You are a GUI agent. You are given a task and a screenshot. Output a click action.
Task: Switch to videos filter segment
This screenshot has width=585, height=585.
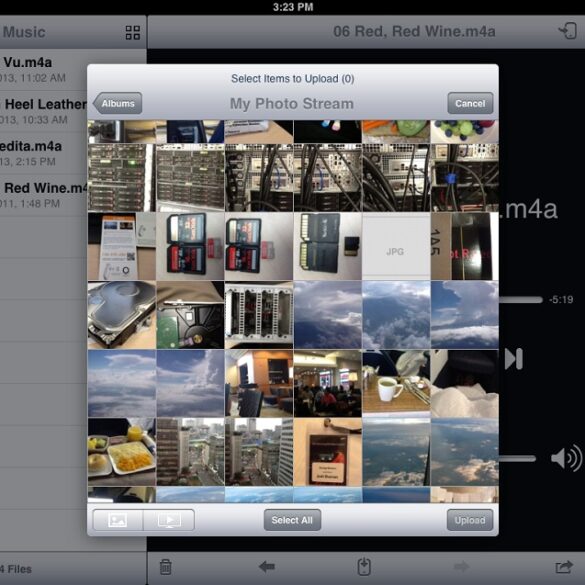169,520
